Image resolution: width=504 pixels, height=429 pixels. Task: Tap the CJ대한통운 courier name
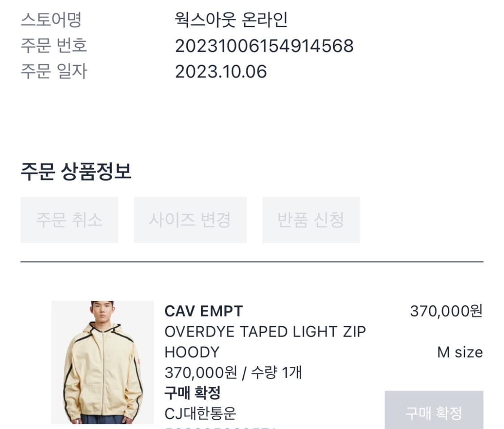200,413
